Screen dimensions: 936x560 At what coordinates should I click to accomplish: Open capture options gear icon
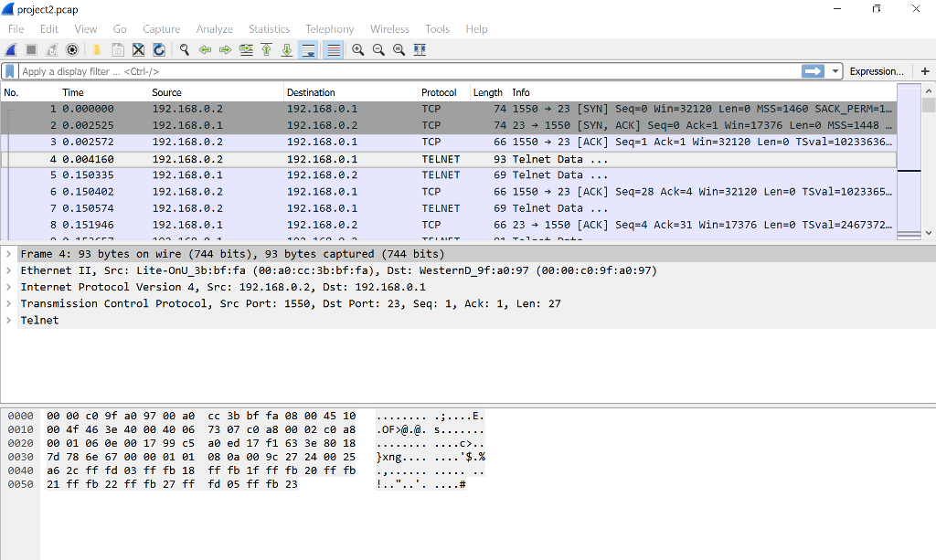(72, 50)
